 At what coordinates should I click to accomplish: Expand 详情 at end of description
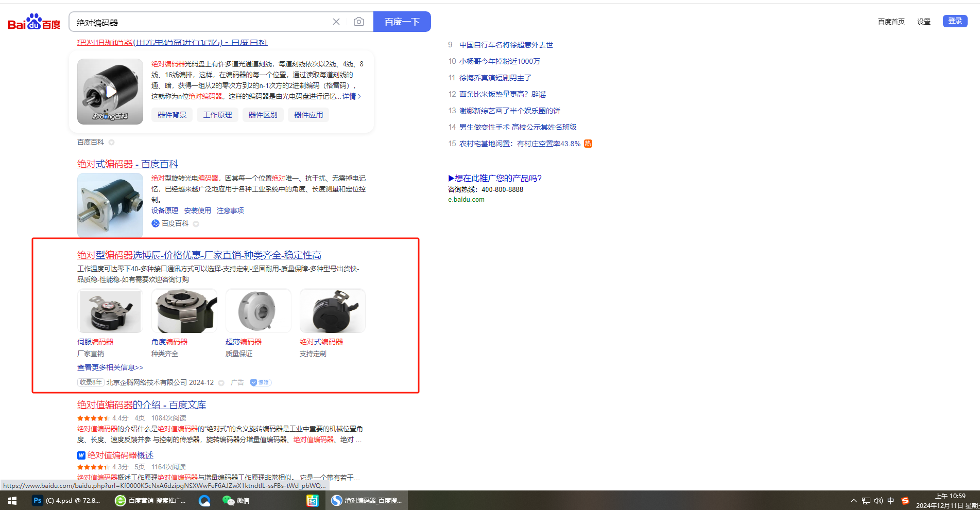coord(352,96)
